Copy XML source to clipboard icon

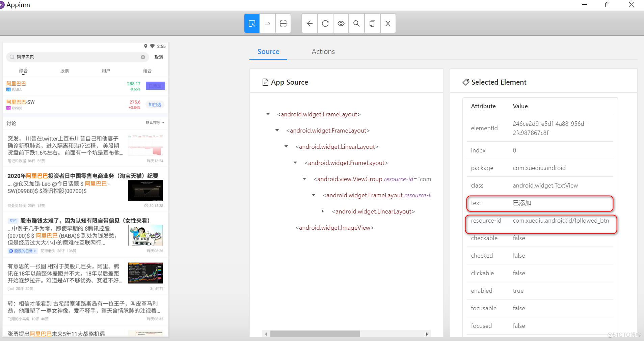(x=372, y=23)
